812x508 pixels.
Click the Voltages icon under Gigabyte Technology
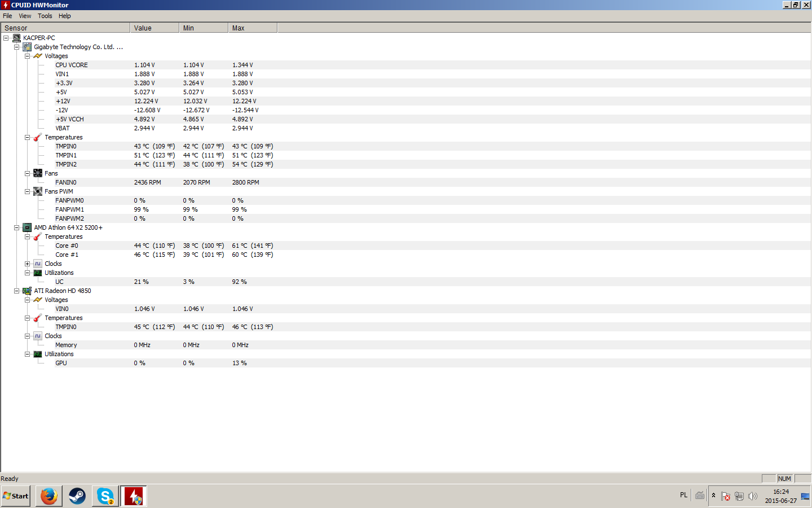[38, 56]
